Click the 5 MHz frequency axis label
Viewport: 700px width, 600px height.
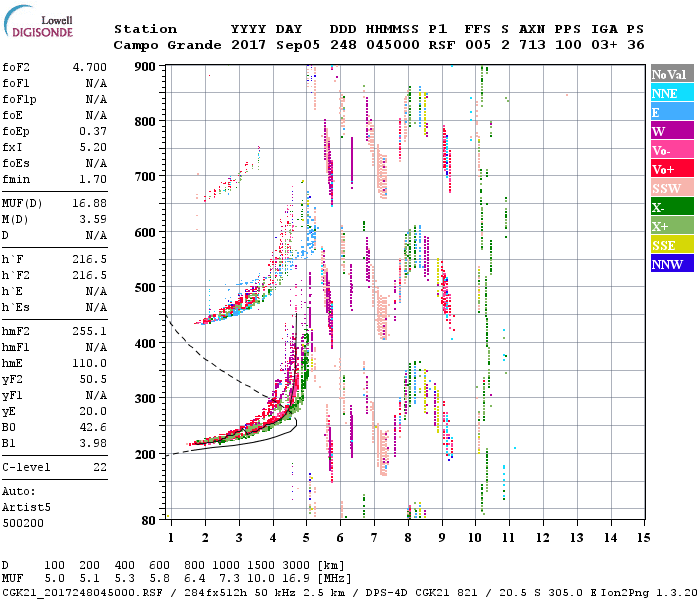pos(306,538)
